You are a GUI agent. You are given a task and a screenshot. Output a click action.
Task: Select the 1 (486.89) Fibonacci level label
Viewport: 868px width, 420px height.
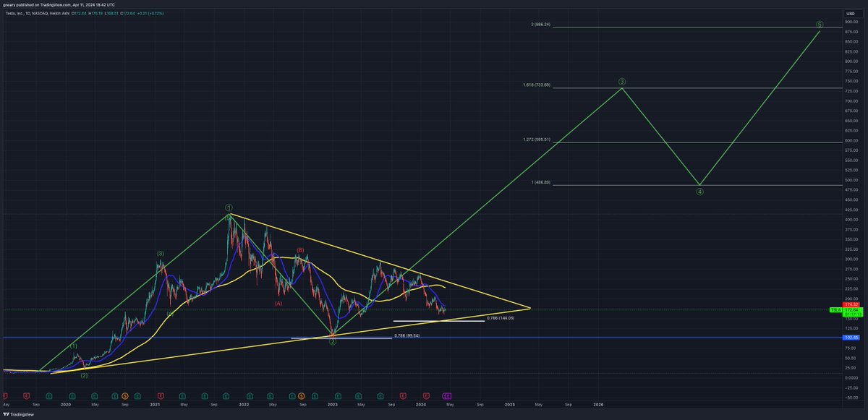(541, 182)
